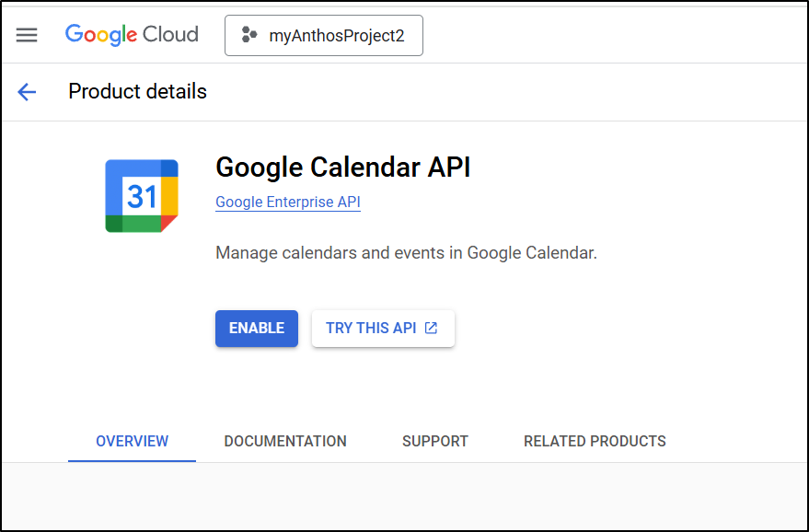Open the hamburger navigation menu
This screenshot has height=532, width=809.
(x=27, y=35)
